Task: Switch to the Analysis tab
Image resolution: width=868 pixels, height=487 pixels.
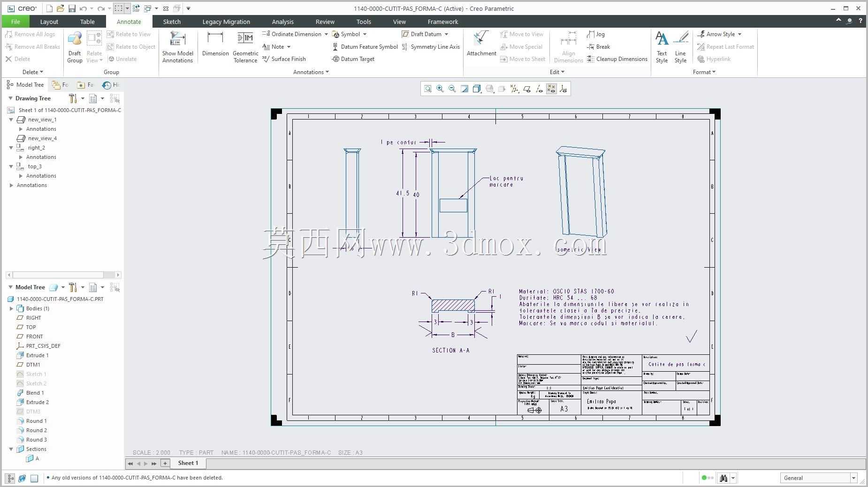Action: point(282,22)
